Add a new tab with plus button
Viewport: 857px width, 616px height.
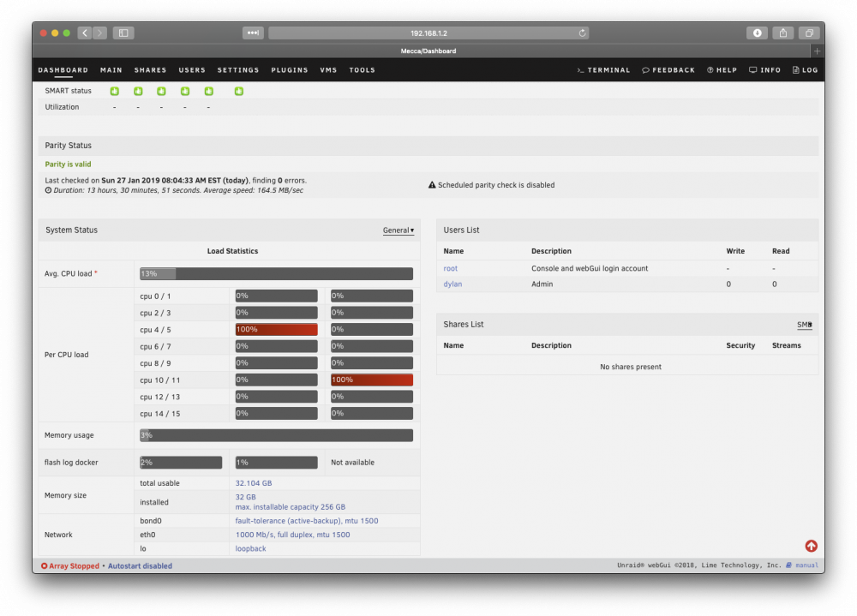pyautogui.click(x=817, y=51)
